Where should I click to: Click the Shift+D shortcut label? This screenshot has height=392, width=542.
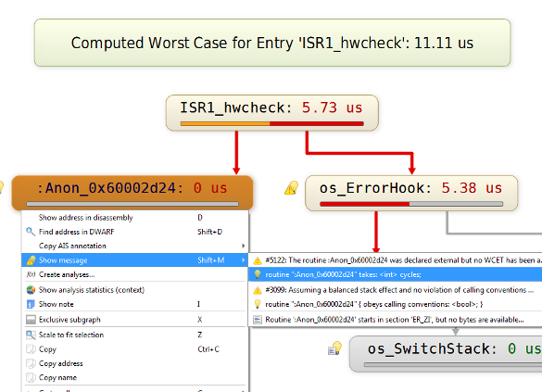pos(209,232)
